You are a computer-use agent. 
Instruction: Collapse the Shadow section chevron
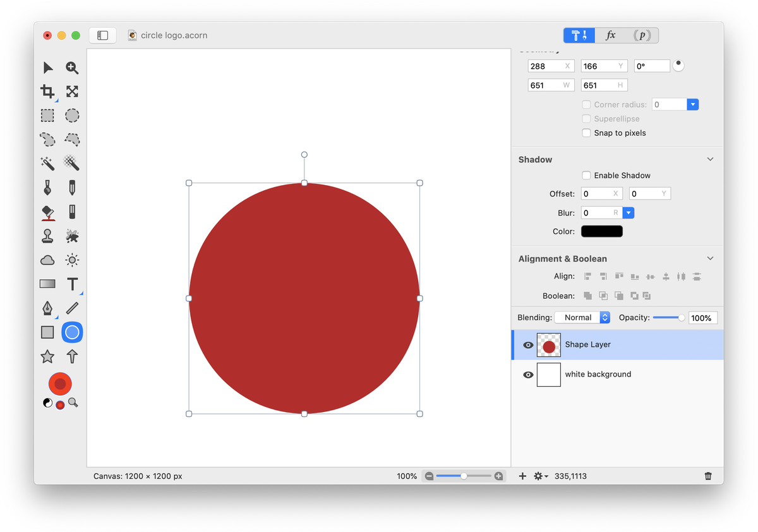(x=710, y=160)
